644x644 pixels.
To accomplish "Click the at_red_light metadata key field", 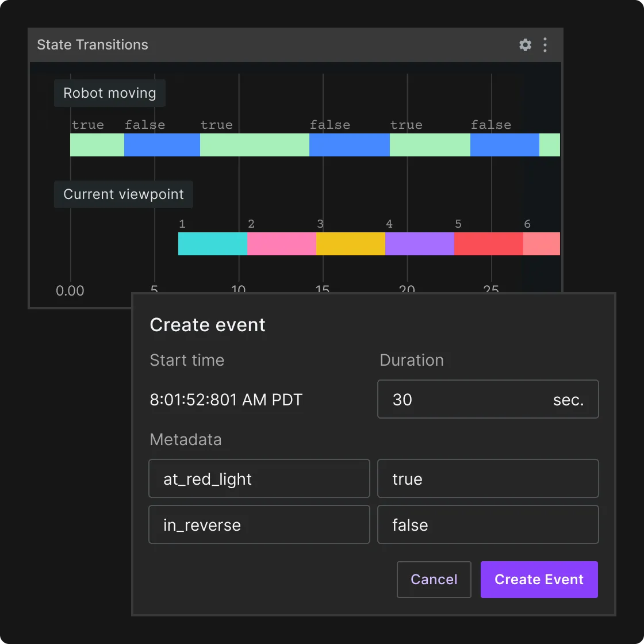I will point(259,478).
